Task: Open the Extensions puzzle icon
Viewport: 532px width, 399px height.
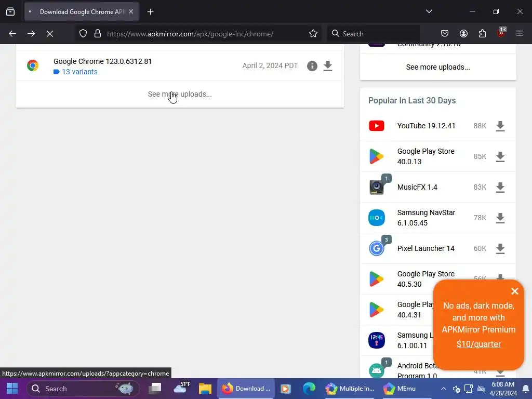Action: (x=482, y=34)
